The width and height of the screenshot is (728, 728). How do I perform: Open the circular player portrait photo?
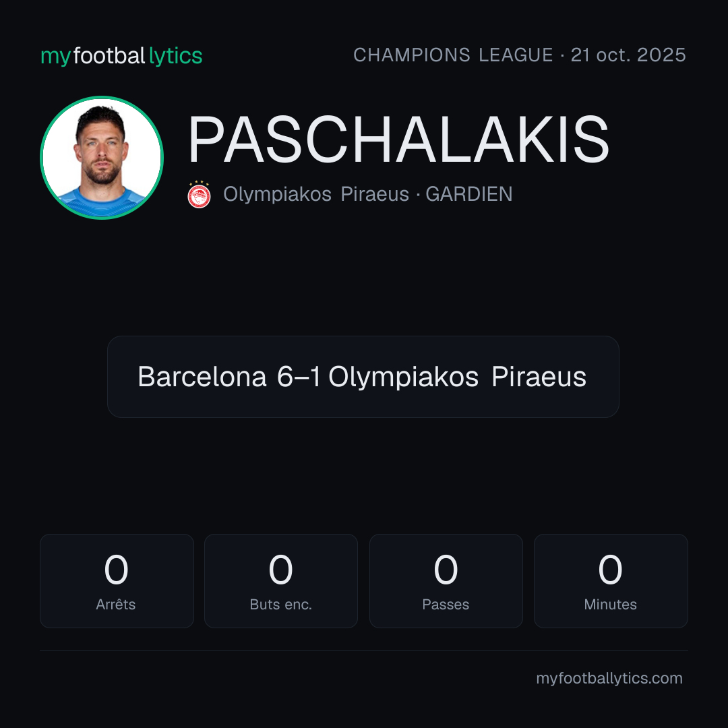pyautogui.click(x=102, y=157)
